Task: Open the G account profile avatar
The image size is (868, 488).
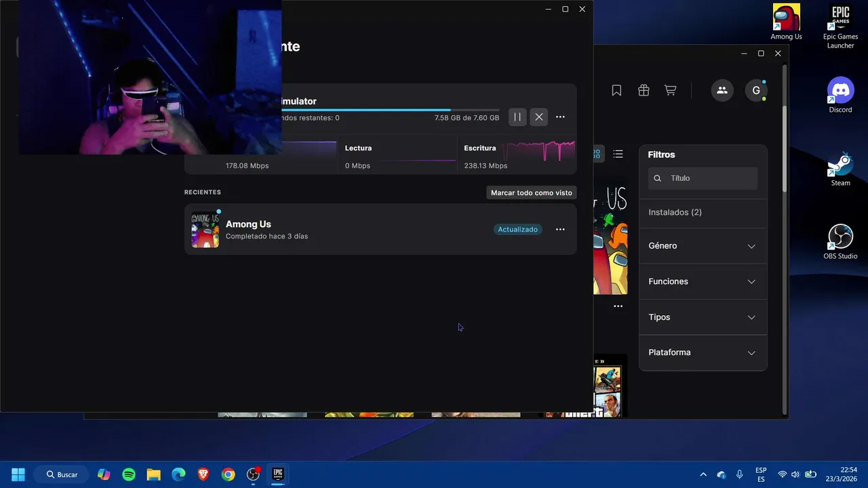Action: (x=756, y=90)
